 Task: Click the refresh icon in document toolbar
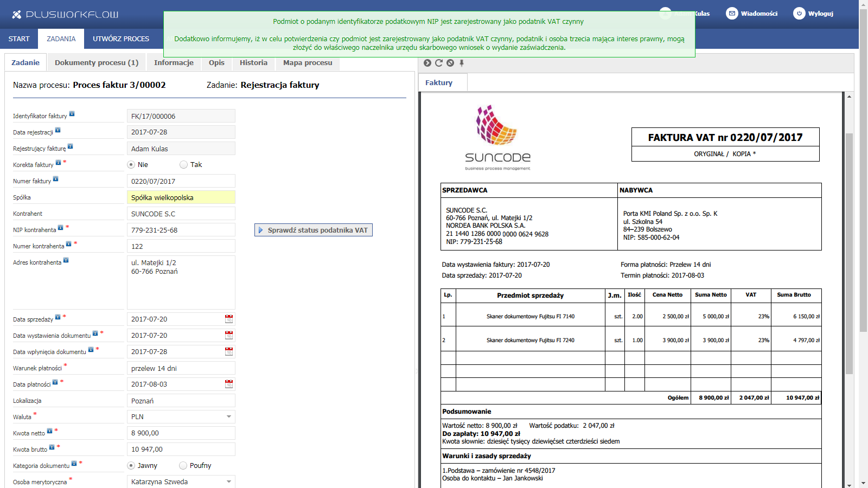pos(439,63)
